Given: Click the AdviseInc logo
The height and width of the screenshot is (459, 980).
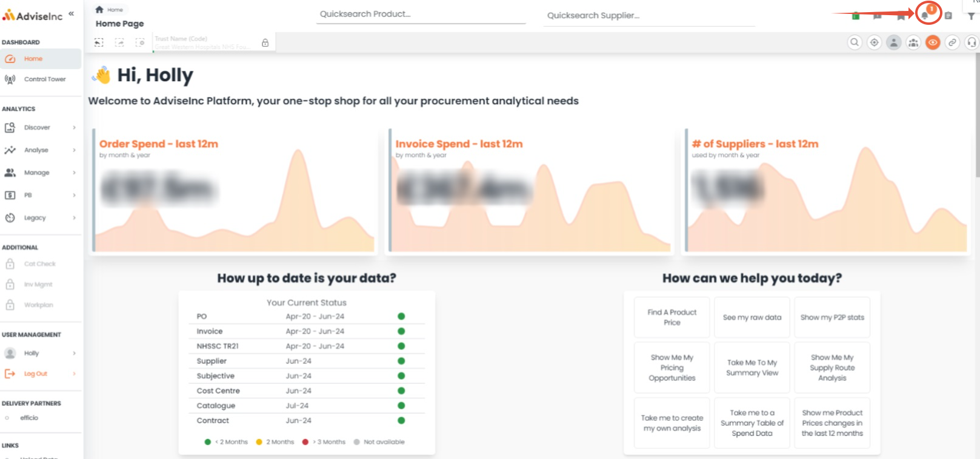Looking at the screenshot, I should pyautogui.click(x=33, y=16).
